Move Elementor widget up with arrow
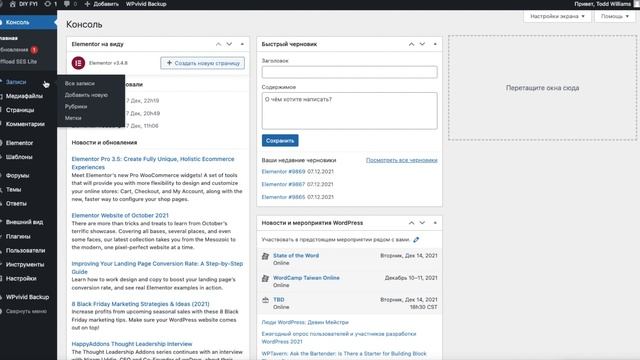The width and height of the screenshot is (640, 360). pyautogui.click(x=218, y=44)
